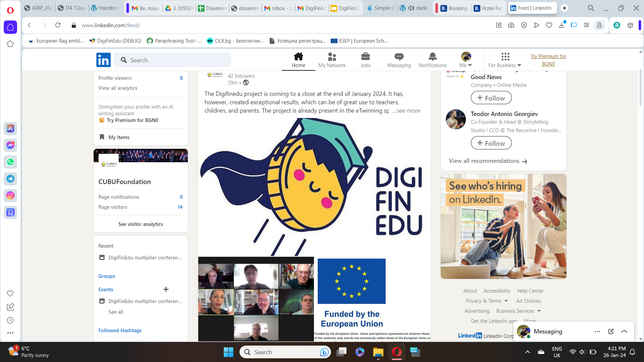Viewport: 644px width, 362px height.
Task: Open the Notifications bell
Action: [x=432, y=60]
